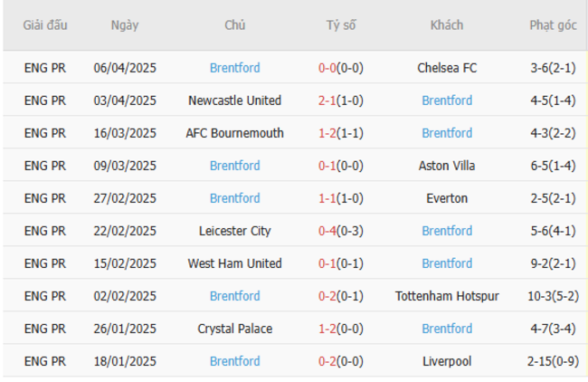
Task: Open Chelsea FC team link
Action: tap(447, 68)
